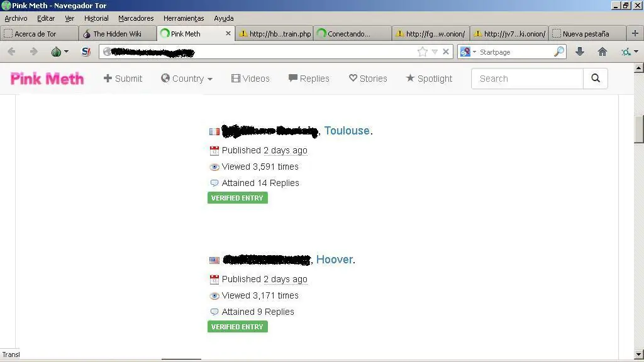This screenshot has width=644, height=362.
Task: Click the browser Forward arrow button
Action: tap(34, 52)
